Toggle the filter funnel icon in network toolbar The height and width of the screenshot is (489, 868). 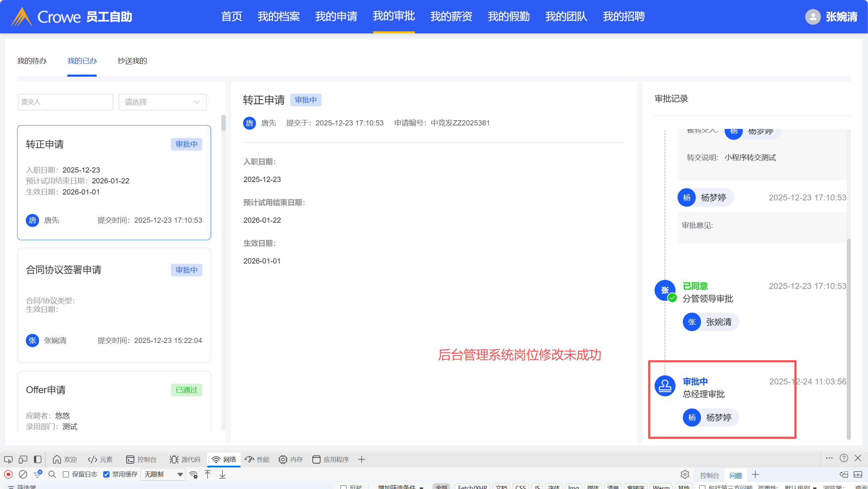38,474
